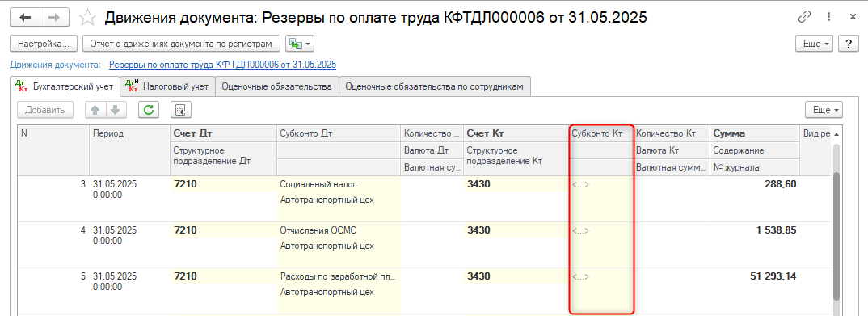
Task: Open Оценочные обязательства по сотрудникам tab
Action: pos(435,86)
